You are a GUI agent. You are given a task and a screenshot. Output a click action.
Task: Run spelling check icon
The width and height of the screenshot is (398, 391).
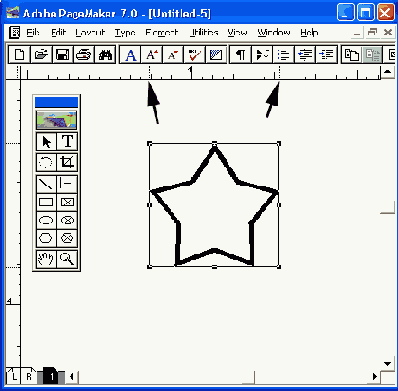(x=194, y=54)
